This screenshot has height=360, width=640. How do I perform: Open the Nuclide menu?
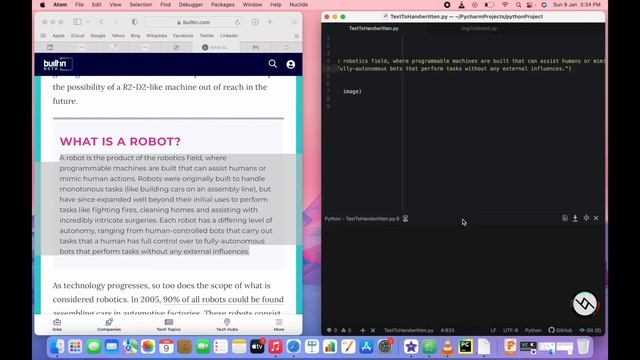click(x=298, y=4)
